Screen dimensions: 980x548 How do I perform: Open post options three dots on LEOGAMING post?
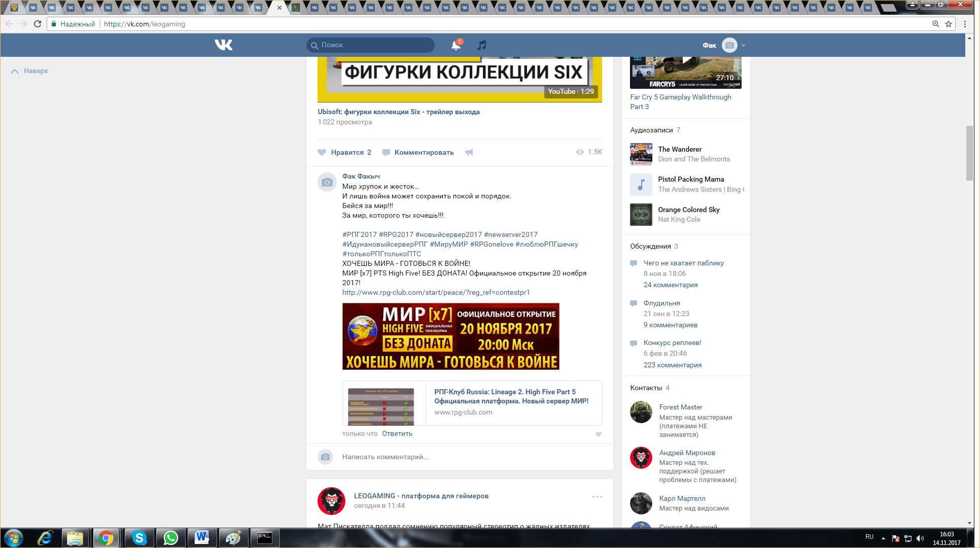597,497
